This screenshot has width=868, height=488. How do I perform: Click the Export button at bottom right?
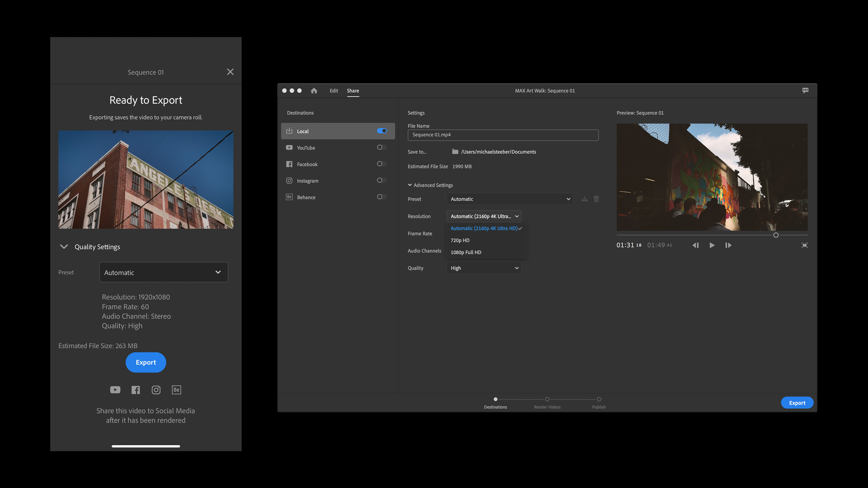797,402
